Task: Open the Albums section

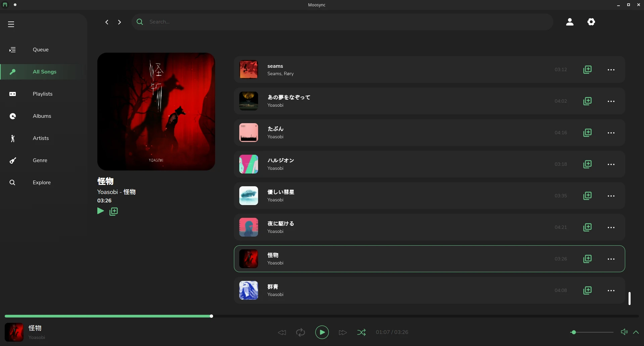Action: tap(42, 116)
